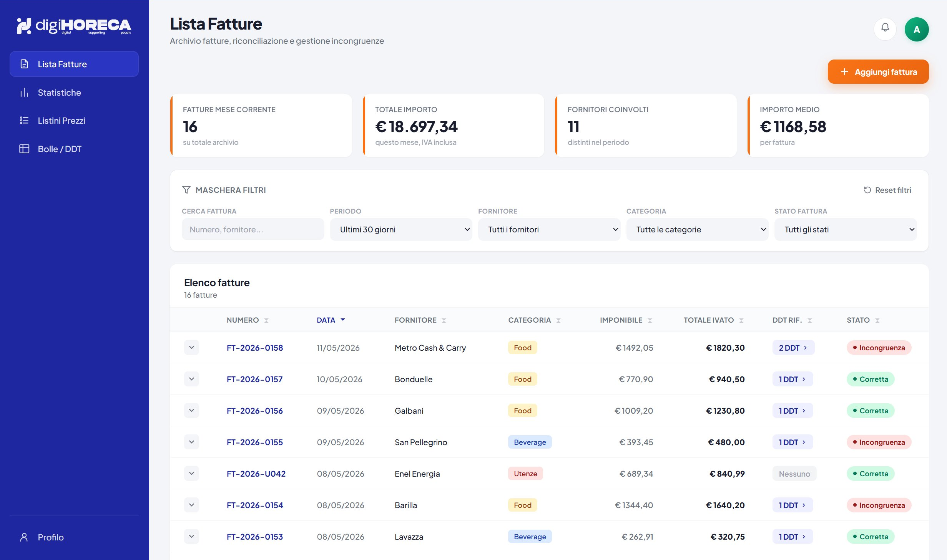The image size is (947, 560).
Task: Click the Aggiungi fattura button
Action: 878,72
